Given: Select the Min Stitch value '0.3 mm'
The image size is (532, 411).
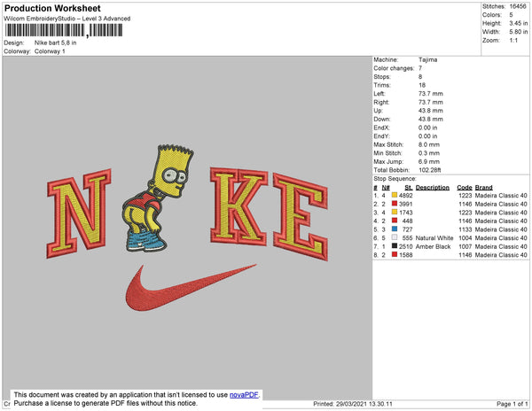Looking at the screenshot, I should tap(429, 153).
